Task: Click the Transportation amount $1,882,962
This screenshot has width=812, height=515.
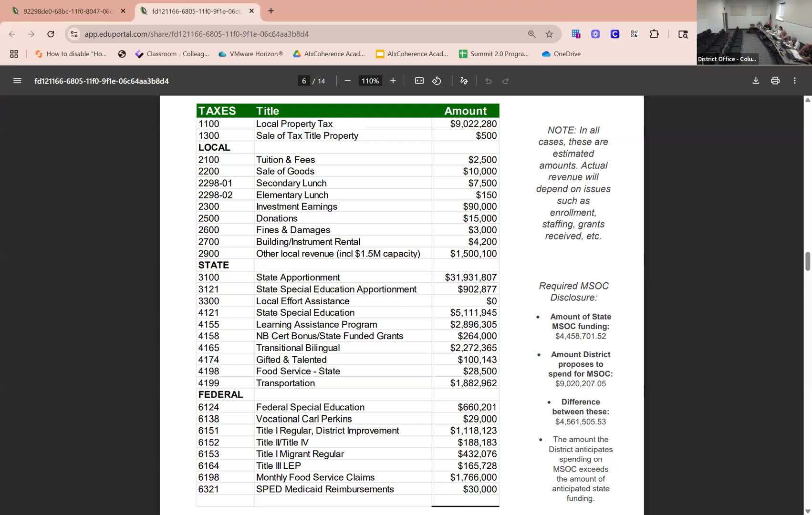Action: pyautogui.click(x=473, y=383)
